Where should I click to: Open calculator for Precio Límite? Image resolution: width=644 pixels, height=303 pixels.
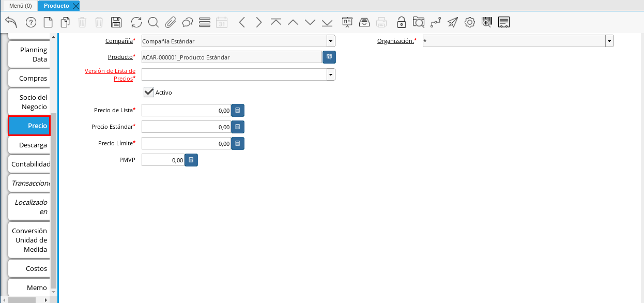pos(238,143)
